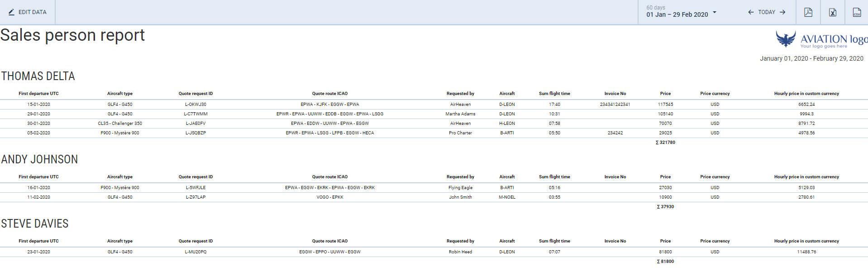Screen dimensions: 868x276
Task: Open the 60 days date range dropdown
Action: [682, 12]
